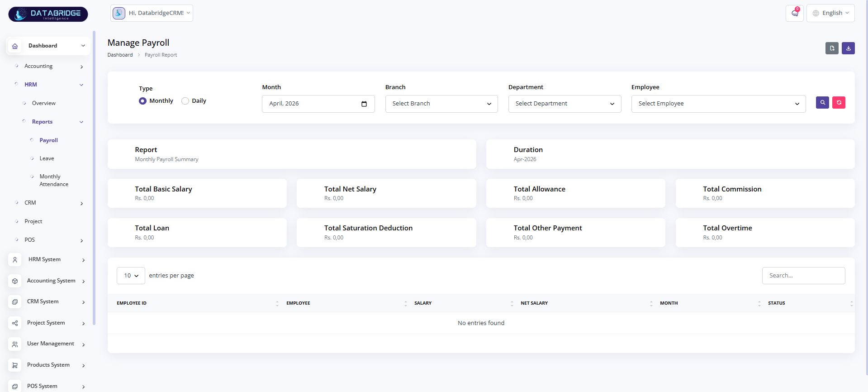
Task: Open calendar picker in Month field
Action: point(364,104)
